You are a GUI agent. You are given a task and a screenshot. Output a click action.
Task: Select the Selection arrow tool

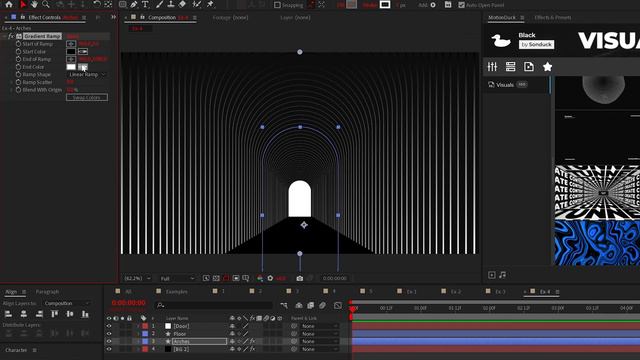23,4
